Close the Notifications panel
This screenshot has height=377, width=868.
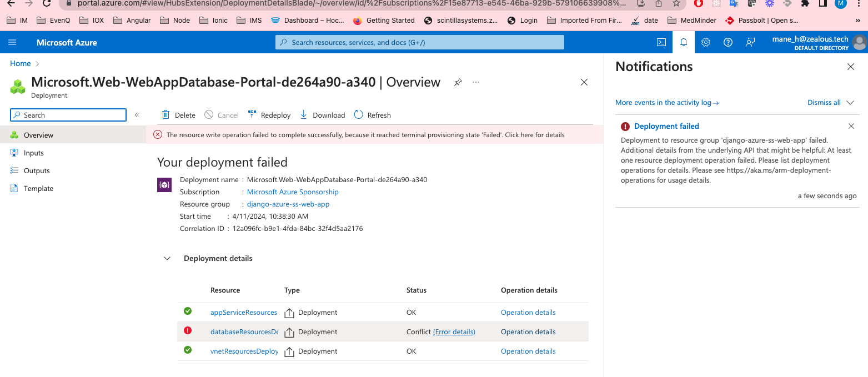[x=851, y=67]
